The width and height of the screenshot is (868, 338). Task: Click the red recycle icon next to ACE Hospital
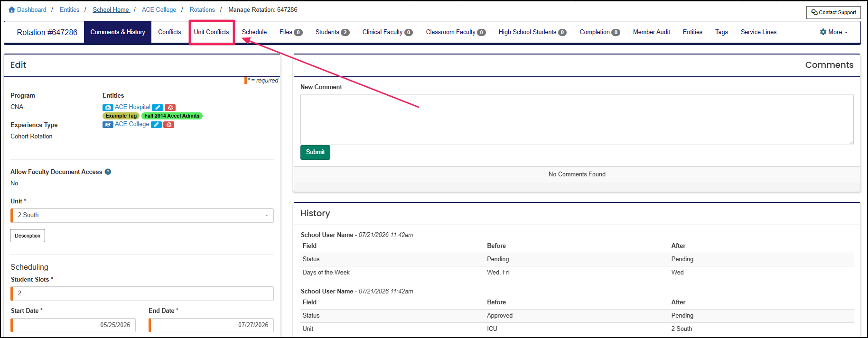tap(170, 108)
